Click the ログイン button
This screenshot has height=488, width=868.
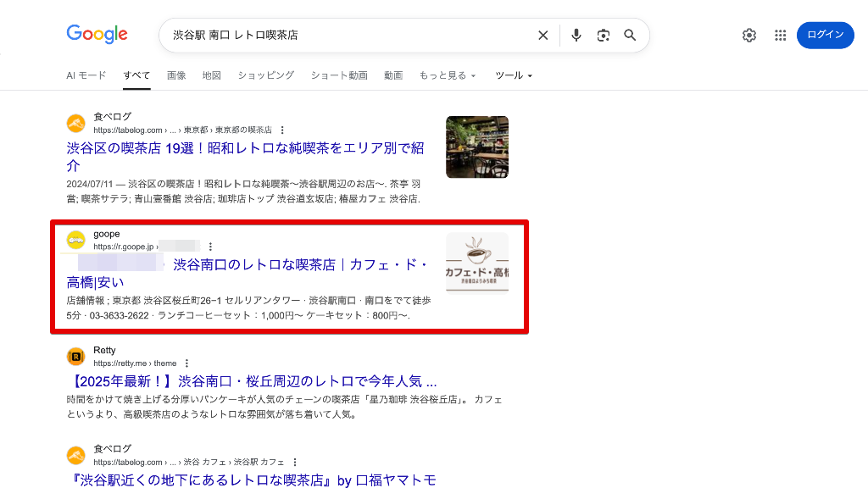point(825,35)
